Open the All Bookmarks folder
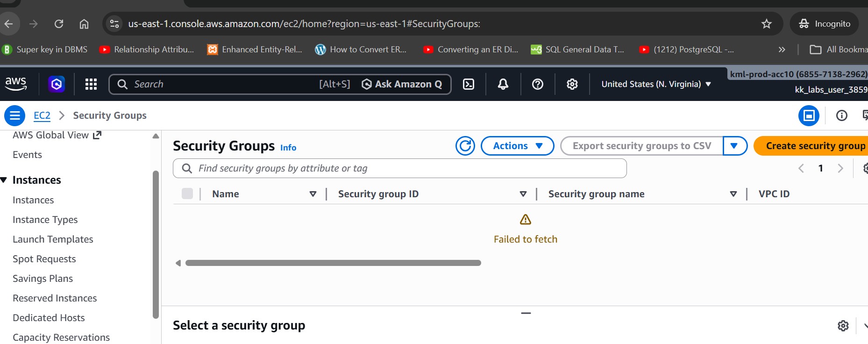This screenshot has height=344, width=868. pos(839,50)
